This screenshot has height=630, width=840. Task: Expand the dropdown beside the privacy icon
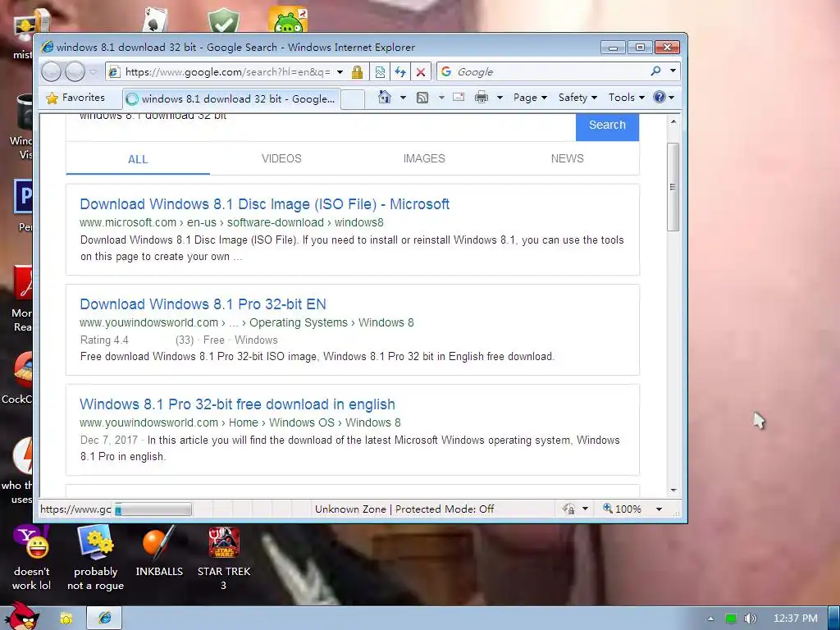pyautogui.click(x=585, y=509)
